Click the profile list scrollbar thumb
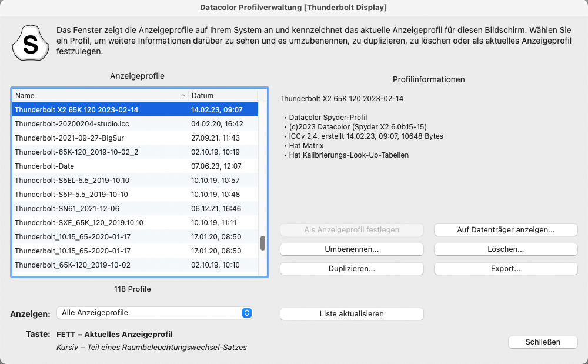 (262, 243)
